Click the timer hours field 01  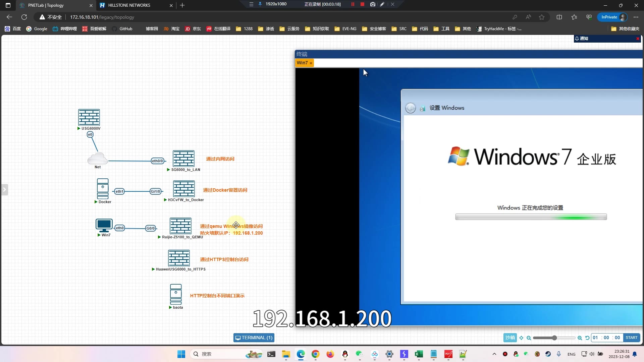point(596,338)
